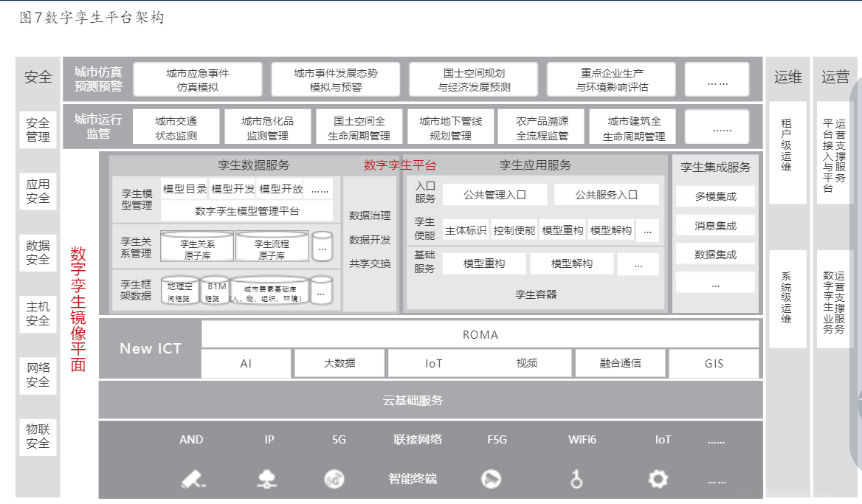Select 国土空间规划与经济发展预测 box
This screenshot has height=504, width=862.
(x=473, y=80)
